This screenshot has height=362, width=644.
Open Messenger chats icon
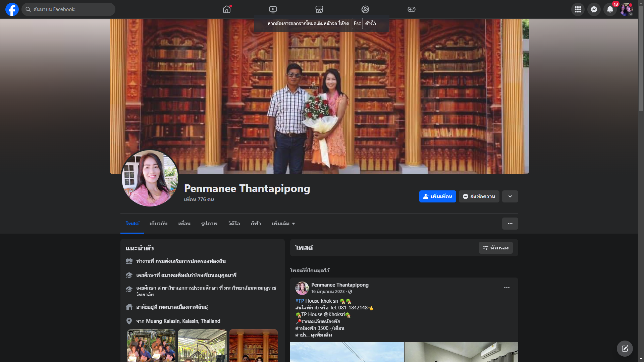click(594, 9)
